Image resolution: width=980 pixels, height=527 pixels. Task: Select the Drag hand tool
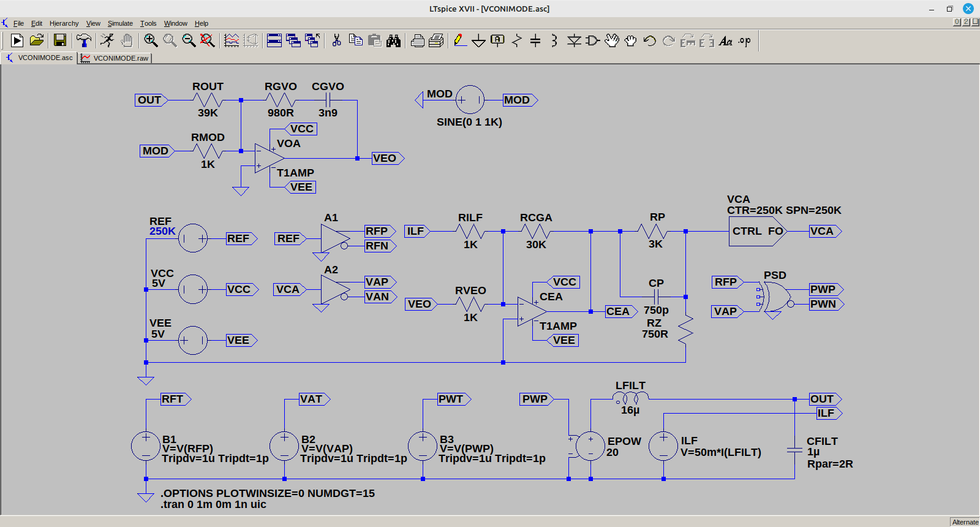tap(631, 40)
